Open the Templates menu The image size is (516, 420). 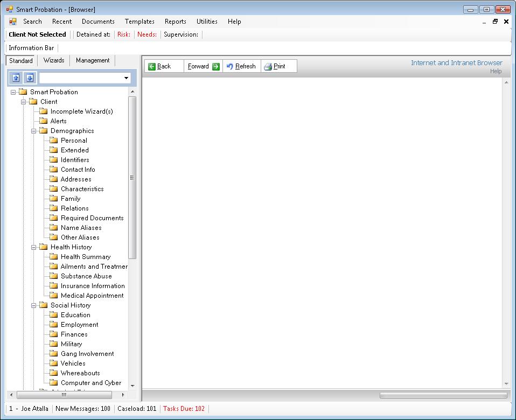(x=140, y=22)
